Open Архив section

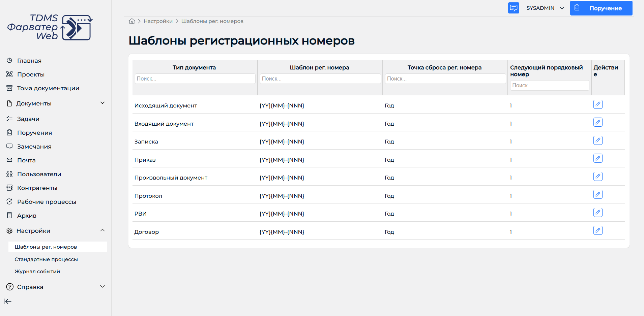[27, 216]
